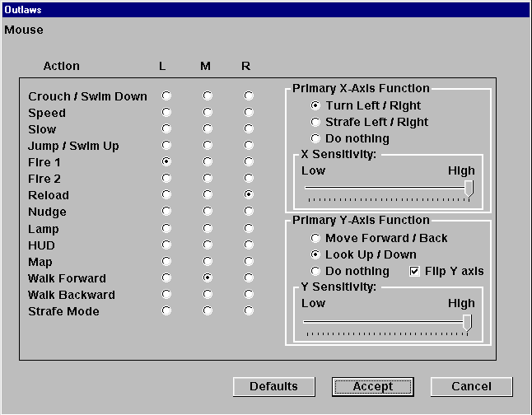Viewport: 532px width, 415px height.
Task: Select Fire 1 middle button radio
Action: (208, 161)
